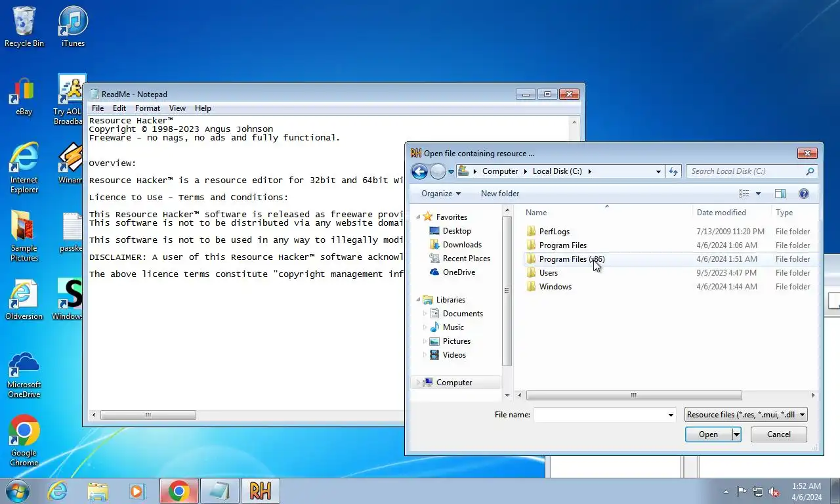Viewport: 840px width, 504px height.
Task: Sort by the Date modified column header
Action: click(x=730, y=213)
